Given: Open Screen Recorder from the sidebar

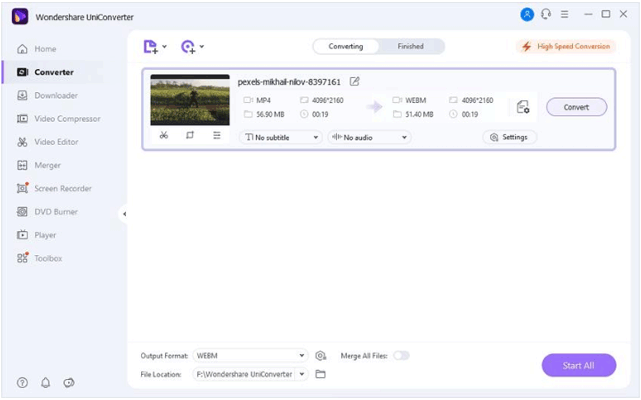Looking at the screenshot, I should (x=54, y=189).
